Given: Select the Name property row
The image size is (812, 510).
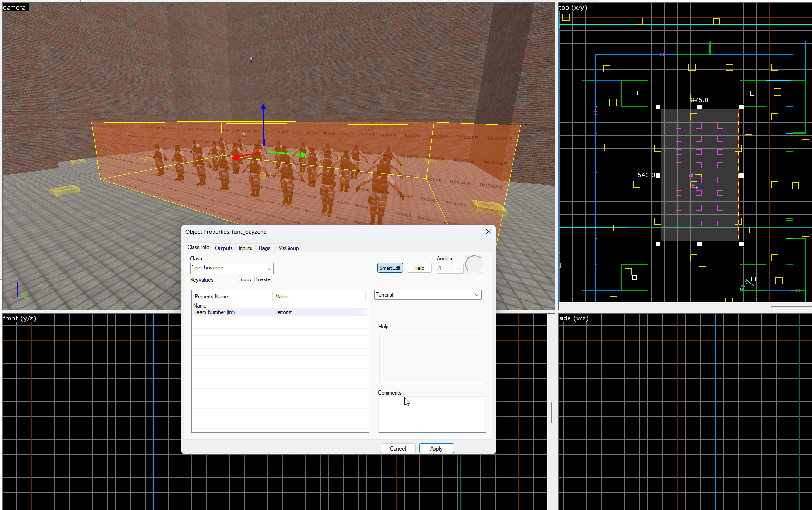Looking at the screenshot, I should click(279, 306).
